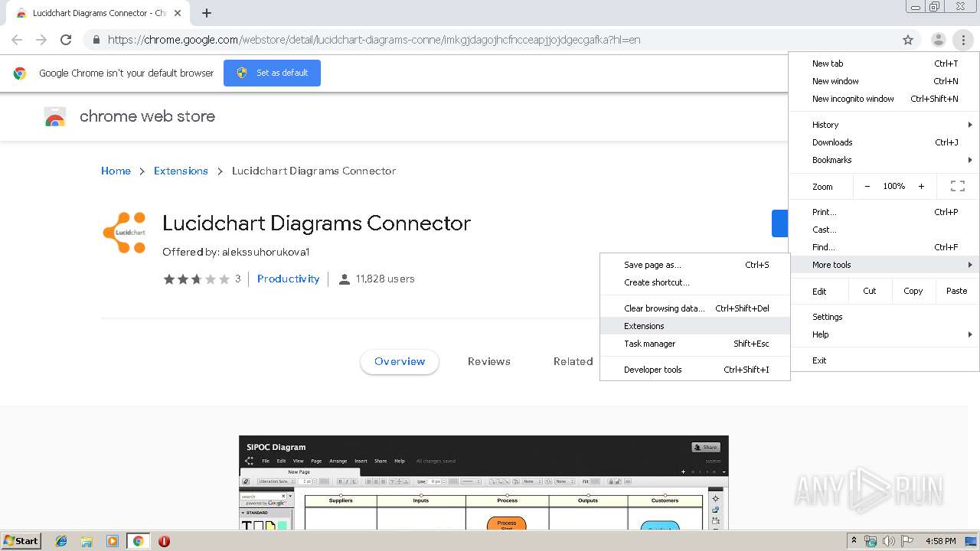This screenshot has width=980, height=551.
Task: Open the Extensions breadcrumb link
Action: (x=181, y=171)
